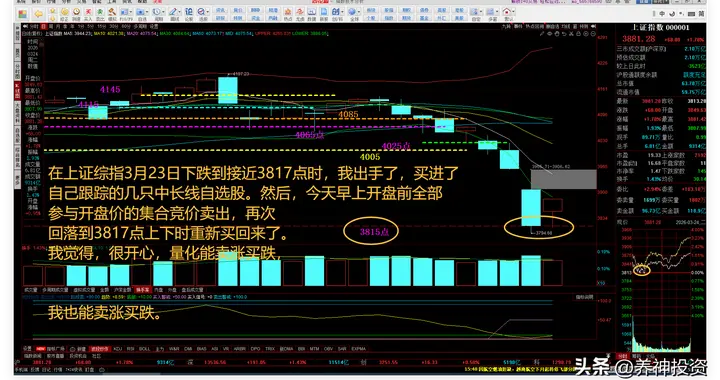Image resolution: width=720 pixels, height=380 pixels.
Task: Switch to the turnover rate (换手率) tab
Action: click(x=142, y=290)
